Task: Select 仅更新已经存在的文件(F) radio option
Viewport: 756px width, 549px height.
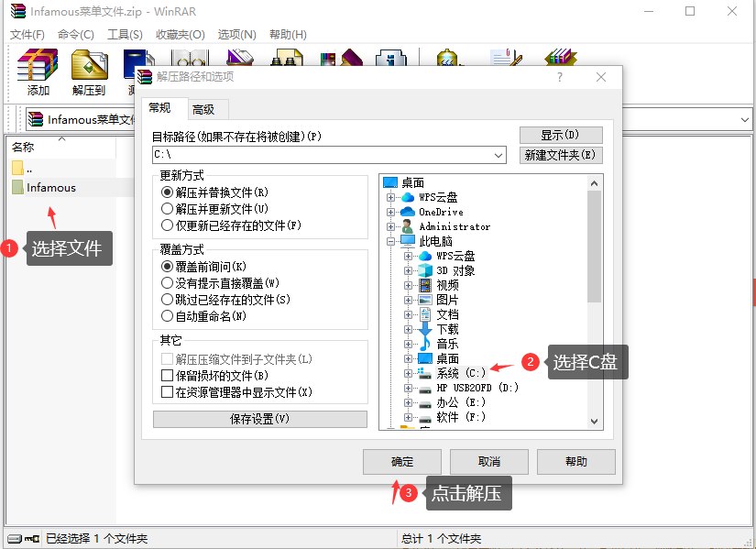Action: pos(167,225)
